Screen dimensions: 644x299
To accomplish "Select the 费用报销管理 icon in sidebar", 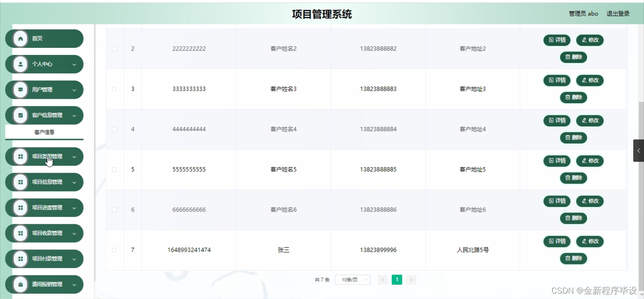I will [20, 284].
